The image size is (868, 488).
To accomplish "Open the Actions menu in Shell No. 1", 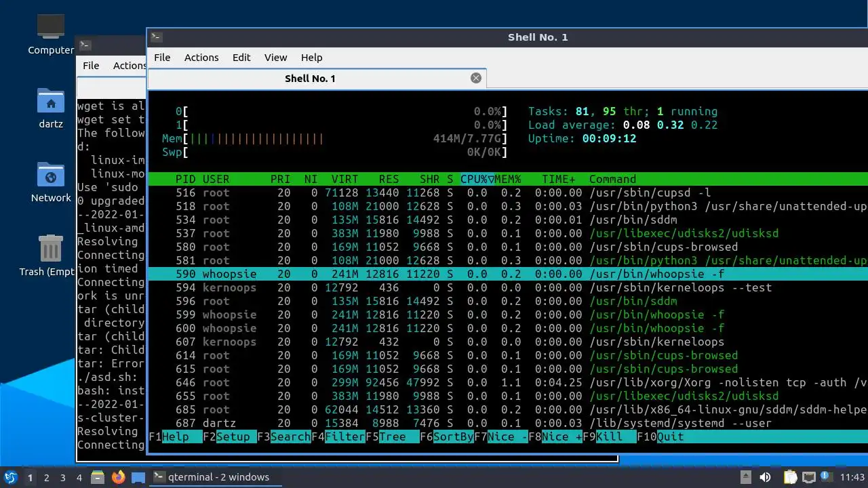I will (201, 58).
